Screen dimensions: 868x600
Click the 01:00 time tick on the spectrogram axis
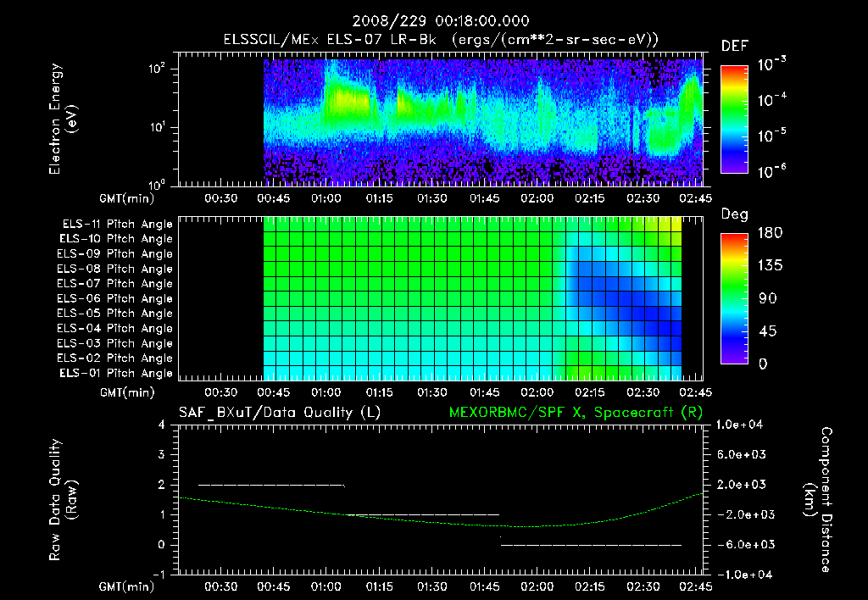click(x=326, y=198)
